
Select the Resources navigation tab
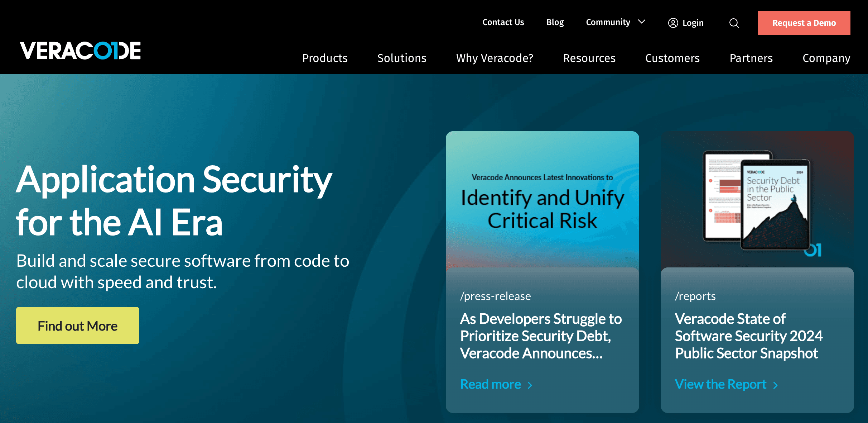point(589,57)
